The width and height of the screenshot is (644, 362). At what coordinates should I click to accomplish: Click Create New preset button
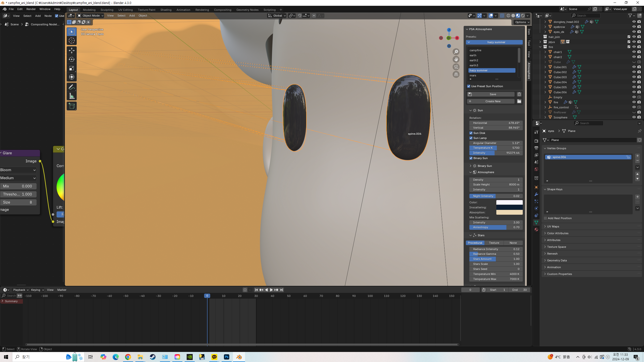pyautogui.click(x=491, y=101)
